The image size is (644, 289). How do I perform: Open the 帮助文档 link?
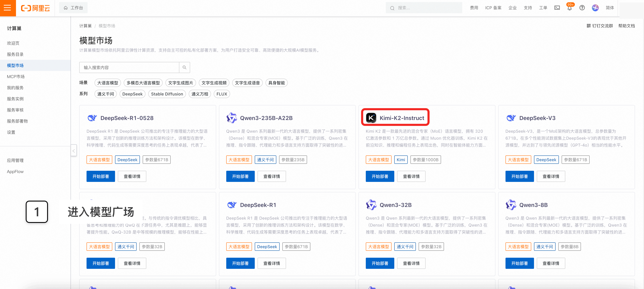click(626, 26)
